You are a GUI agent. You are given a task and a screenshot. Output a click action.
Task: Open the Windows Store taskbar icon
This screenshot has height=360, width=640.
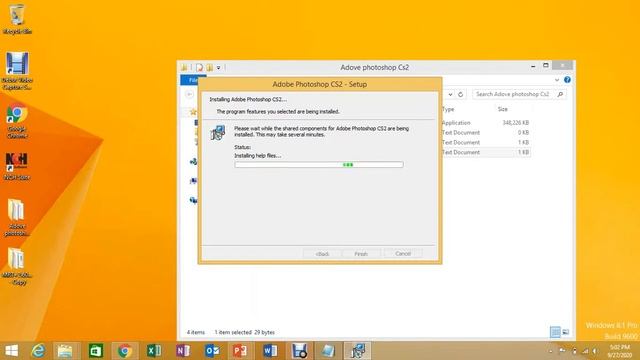[x=96, y=351]
